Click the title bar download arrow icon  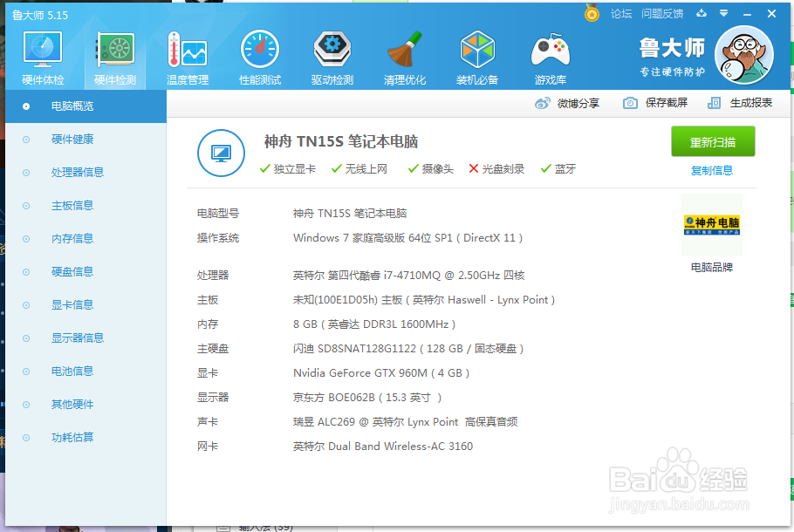coord(702,14)
